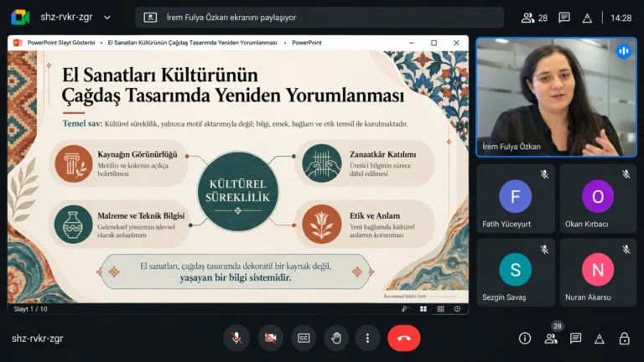Click the PowerPoint app icon in title bar
Viewport: 644px width, 362px height.
point(18,43)
